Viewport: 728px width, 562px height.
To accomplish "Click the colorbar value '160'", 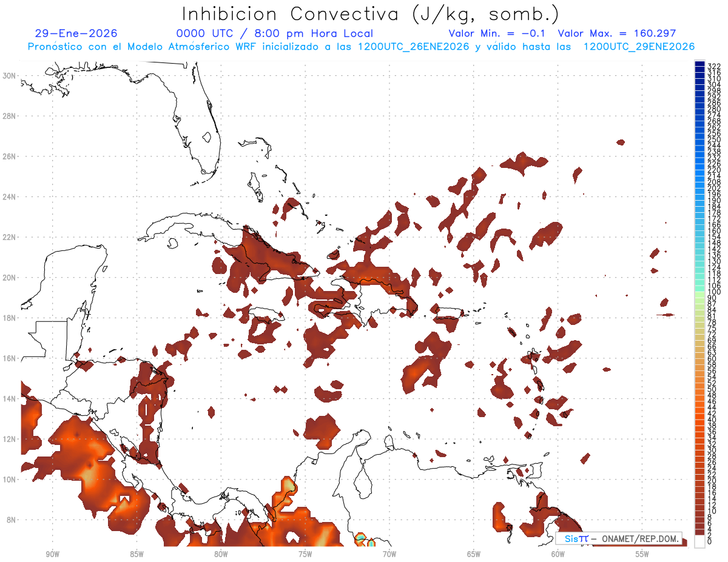I will 714,231.
